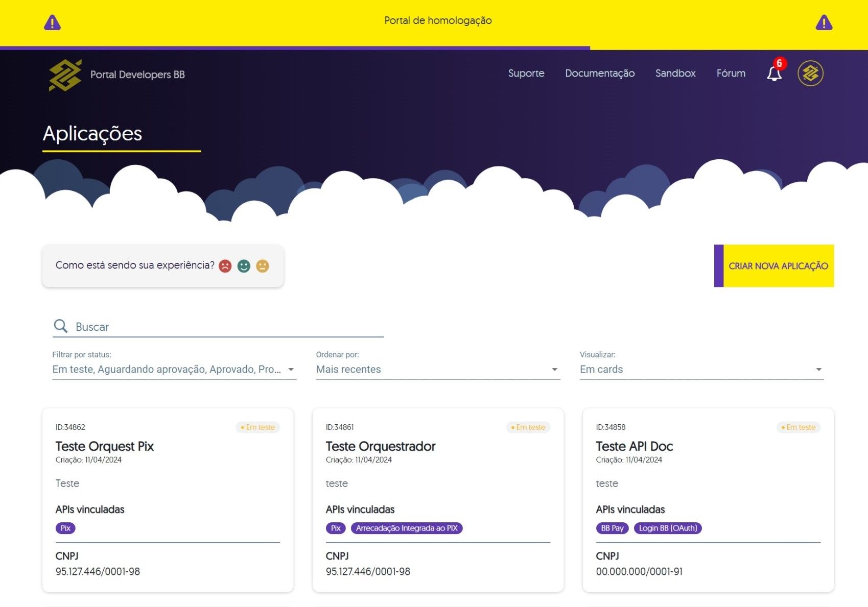
Task: Open the Ordenar por dropdown
Action: click(x=437, y=369)
